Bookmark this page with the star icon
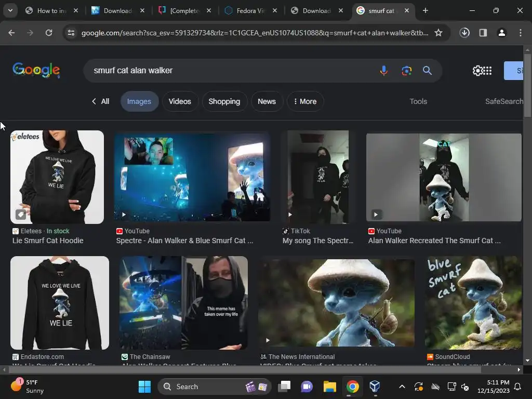Screen dimensions: 532x399 (x=438, y=33)
